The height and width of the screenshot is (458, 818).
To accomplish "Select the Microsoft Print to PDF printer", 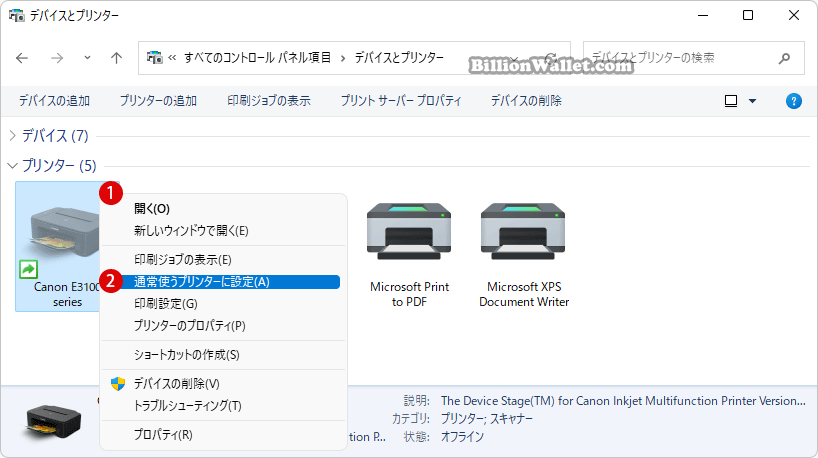I will 409,256.
